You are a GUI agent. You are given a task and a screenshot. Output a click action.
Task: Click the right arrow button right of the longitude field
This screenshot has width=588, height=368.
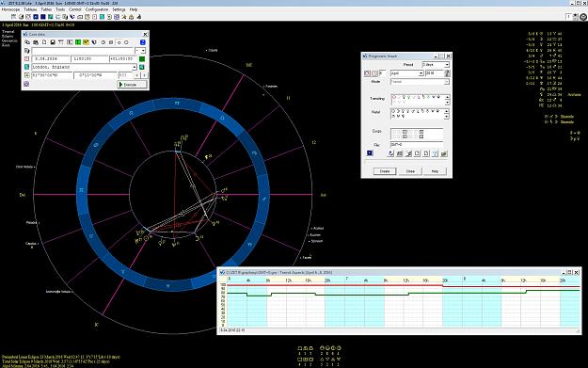click(x=144, y=75)
